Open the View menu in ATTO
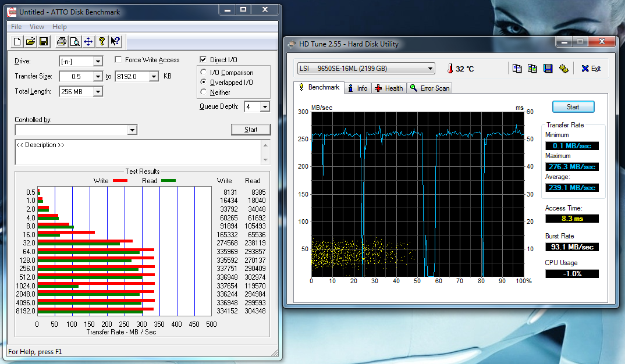The height and width of the screenshot is (364, 625). pyautogui.click(x=37, y=27)
